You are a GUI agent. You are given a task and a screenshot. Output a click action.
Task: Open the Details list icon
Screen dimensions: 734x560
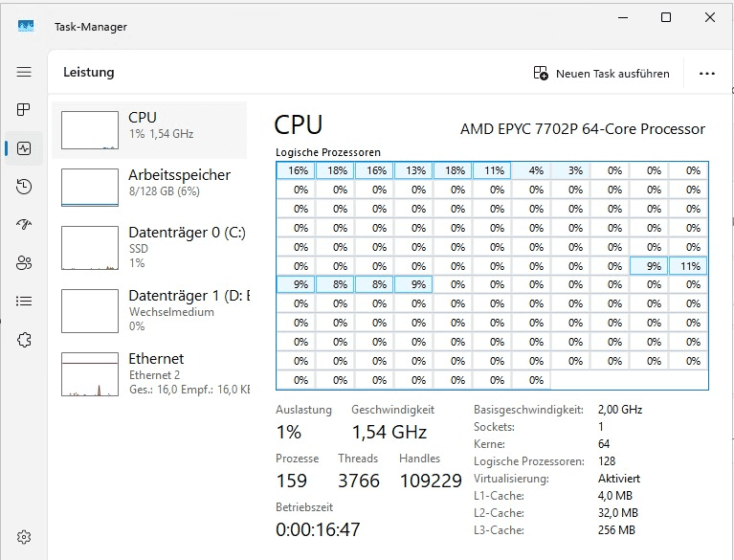24,302
